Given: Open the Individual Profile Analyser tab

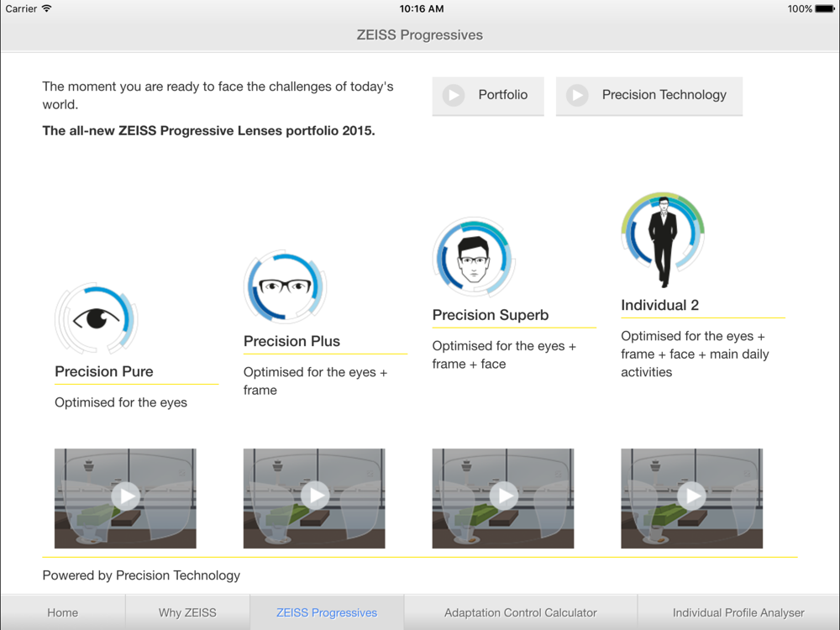Looking at the screenshot, I should point(738,612).
